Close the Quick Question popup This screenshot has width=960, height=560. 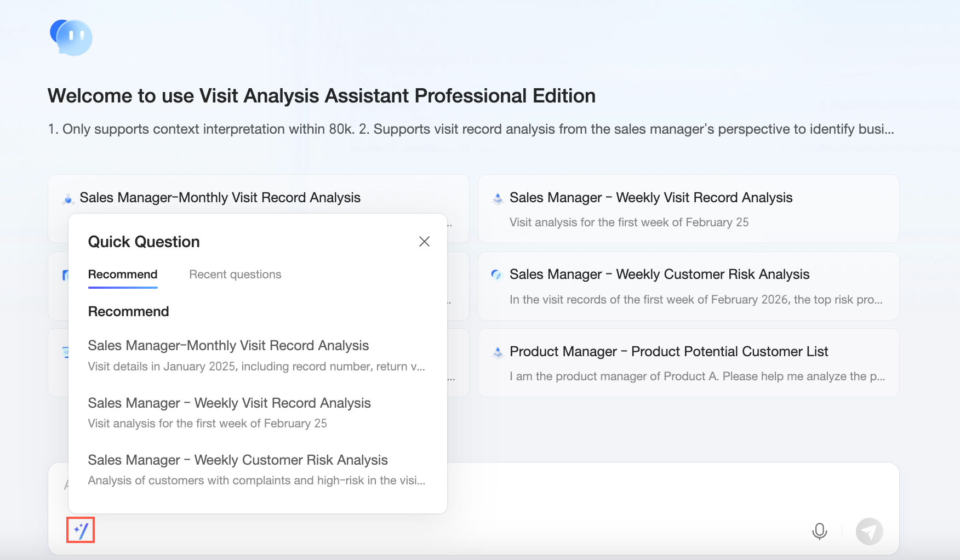[x=424, y=242]
